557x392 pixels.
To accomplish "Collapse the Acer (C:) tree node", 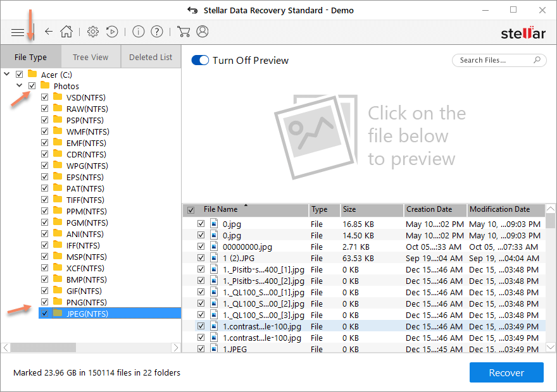I will pos(7,74).
